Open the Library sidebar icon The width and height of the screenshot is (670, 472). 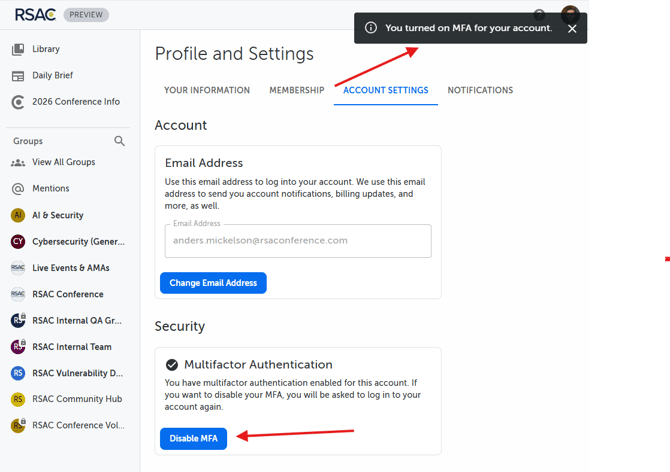[x=18, y=49]
